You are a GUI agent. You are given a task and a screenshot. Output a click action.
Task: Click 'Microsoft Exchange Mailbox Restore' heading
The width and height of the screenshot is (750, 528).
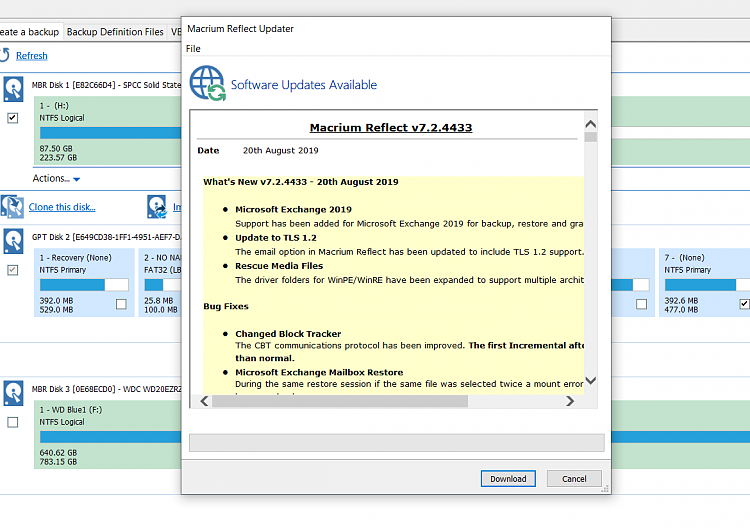pyautogui.click(x=319, y=372)
